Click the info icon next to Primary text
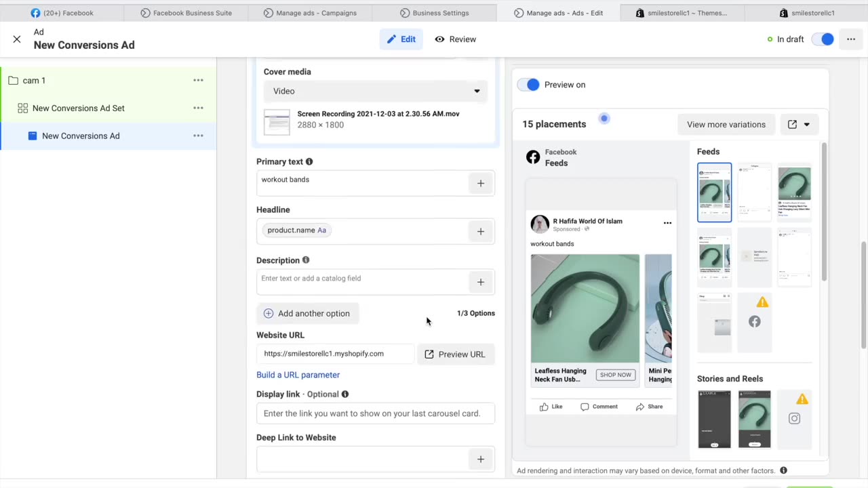Image resolution: width=868 pixels, height=488 pixels. click(x=309, y=162)
